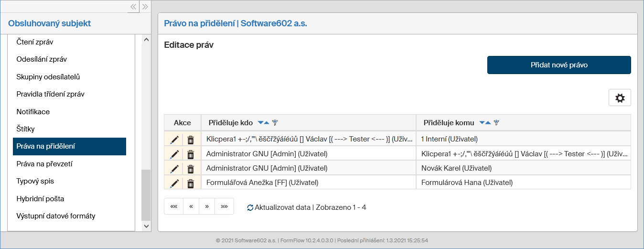Expand panel with right double chevron
This screenshot has width=644, height=249.
tap(145, 7)
